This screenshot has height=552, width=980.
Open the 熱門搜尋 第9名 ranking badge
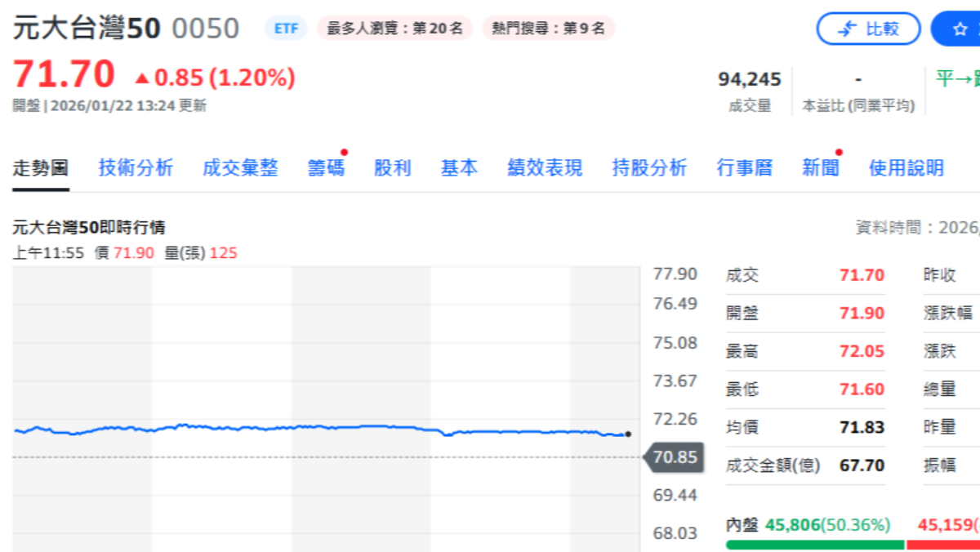pyautogui.click(x=548, y=29)
